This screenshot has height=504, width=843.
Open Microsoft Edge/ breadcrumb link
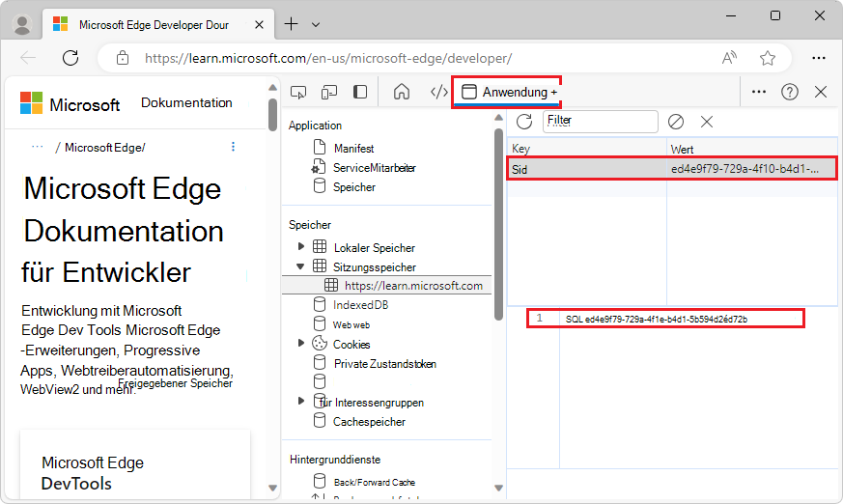coord(105,147)
